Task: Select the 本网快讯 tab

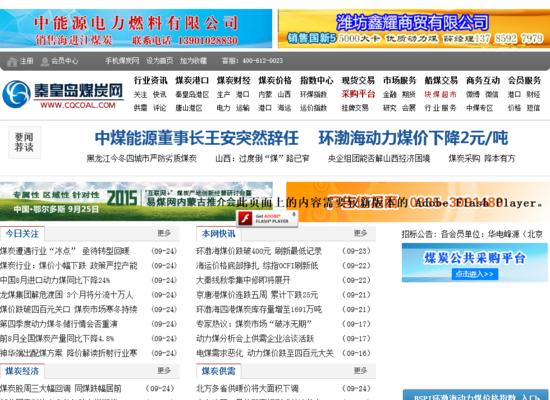Action: coord(219,234)
